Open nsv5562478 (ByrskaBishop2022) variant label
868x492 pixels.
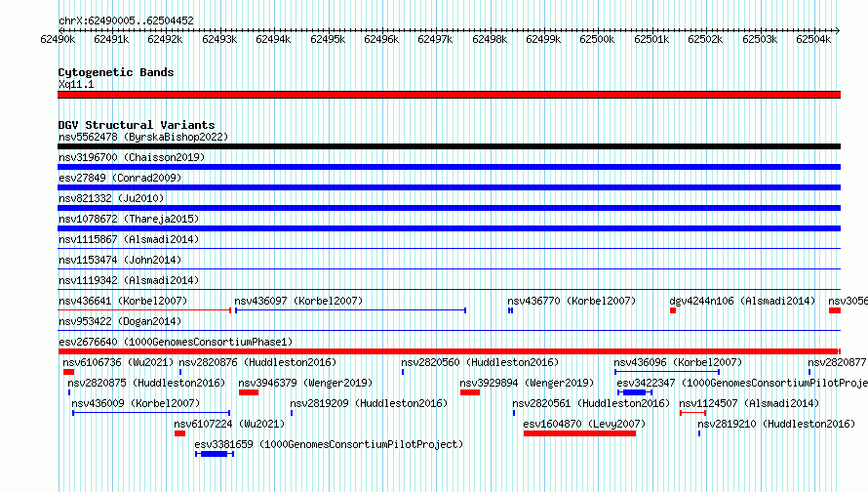pyautogui.click(x=143, y=137)
